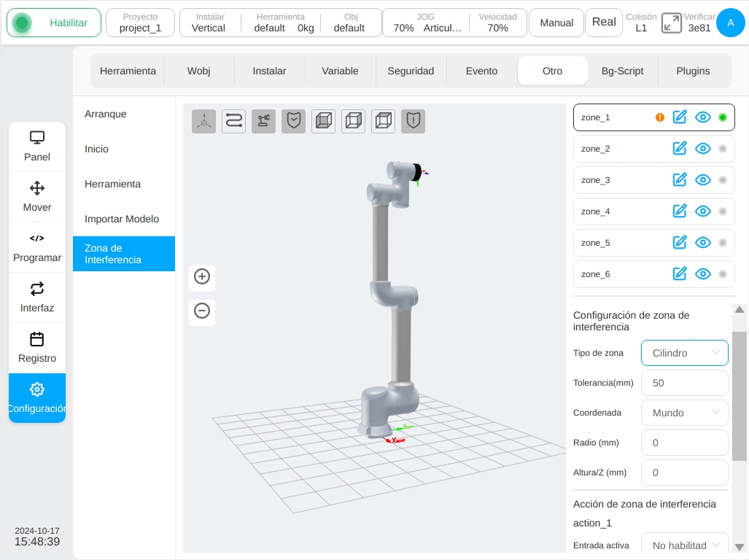Switch to Variable tab
Viewport: 749px width, 560px height.
[x=340, y=71]
